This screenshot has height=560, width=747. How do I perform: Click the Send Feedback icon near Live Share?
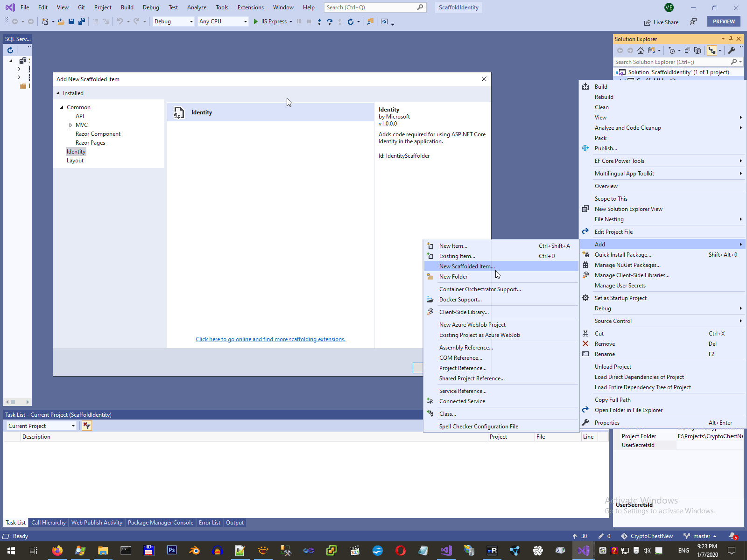tap(694, 21)
